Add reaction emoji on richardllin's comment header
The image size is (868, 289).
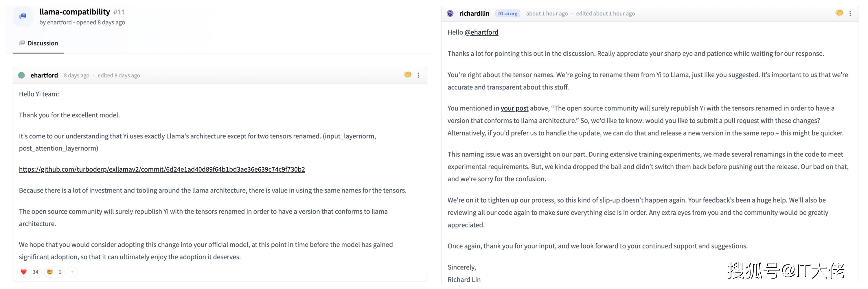click(x=839, y=13)
